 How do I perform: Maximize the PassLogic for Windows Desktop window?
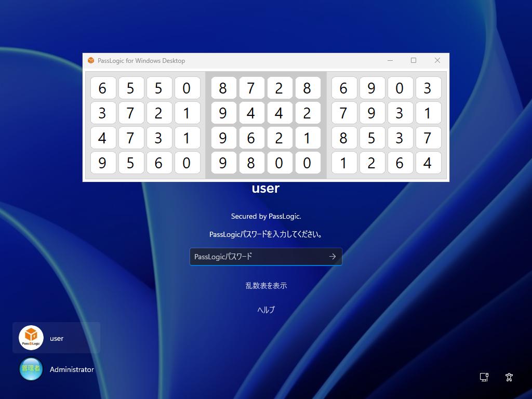click(414, 60)
